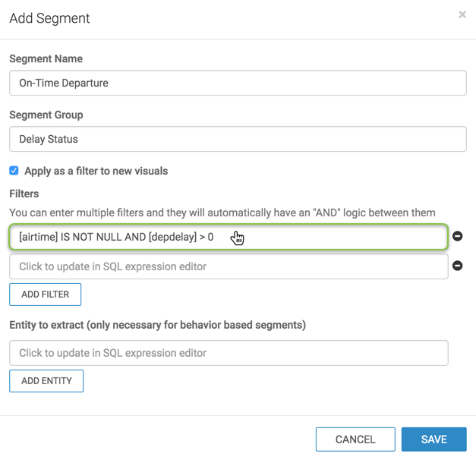
Task: Uncheck the Apply as a filter checkbox
Action: coord(14,171)
